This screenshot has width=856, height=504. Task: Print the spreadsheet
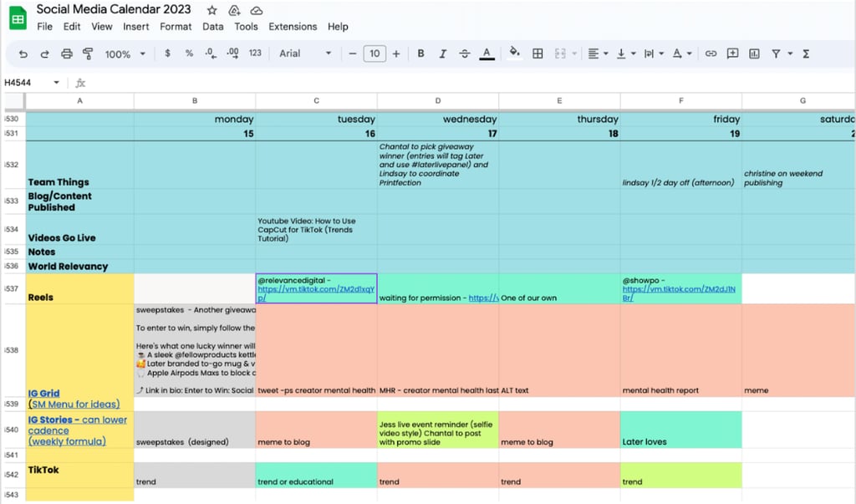tap(67, 53)
